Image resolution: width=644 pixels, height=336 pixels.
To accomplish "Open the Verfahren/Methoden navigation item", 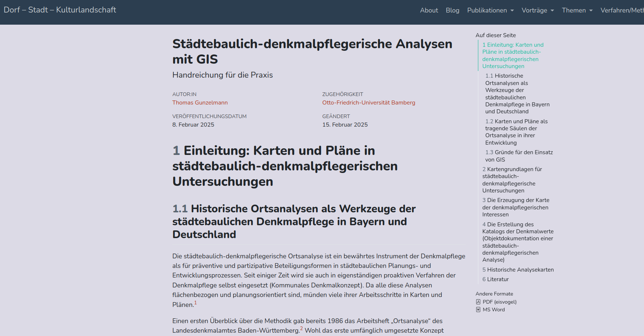I will pyautogui.click(x=622, y=10).
